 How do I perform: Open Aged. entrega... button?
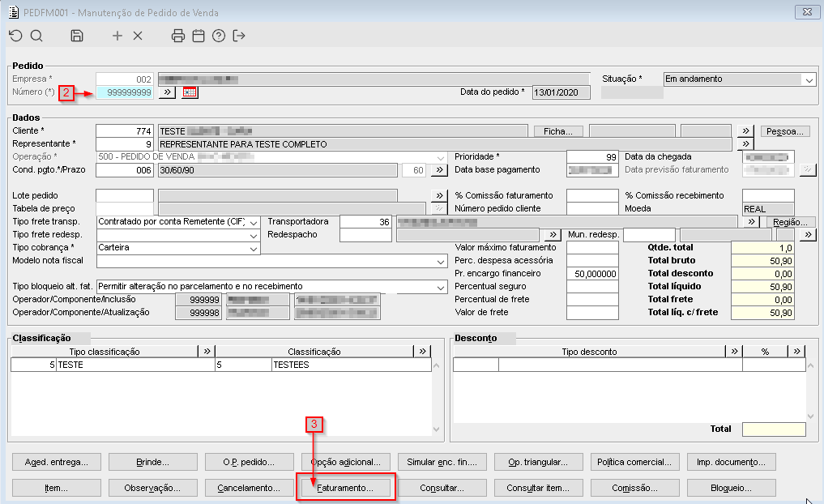pos(56,462)
